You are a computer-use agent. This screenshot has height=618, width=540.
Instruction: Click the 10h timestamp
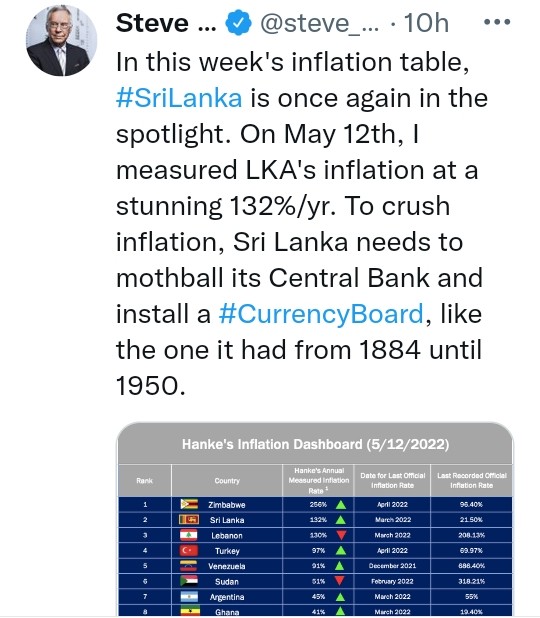427,23
